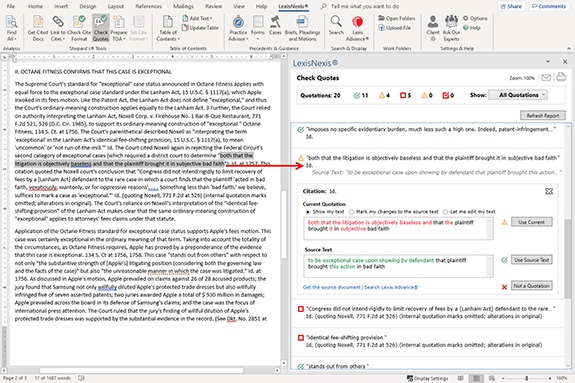Viewport: 575px width, 383px height.
Task: Click the Find All analysis icon
Action: 11,29
